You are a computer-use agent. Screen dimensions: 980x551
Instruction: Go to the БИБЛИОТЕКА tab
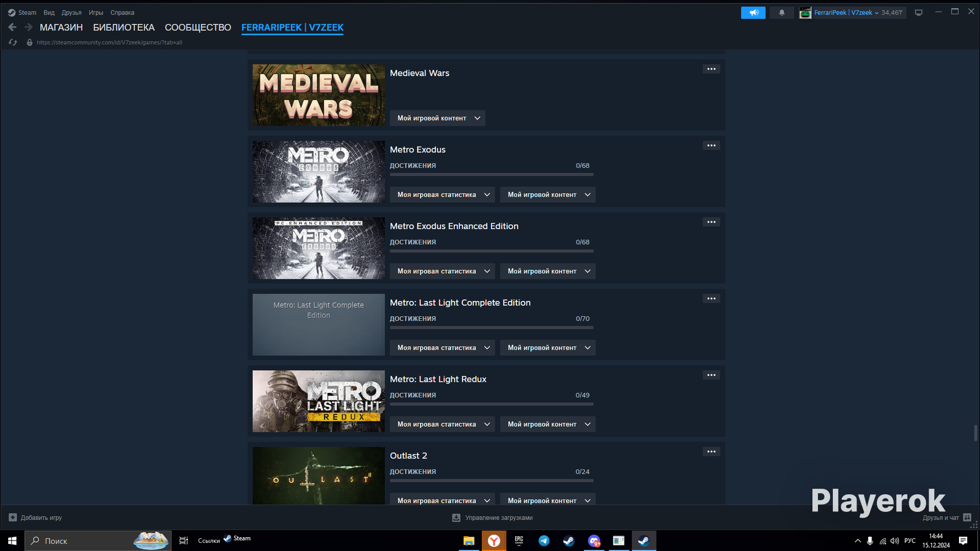124,28
